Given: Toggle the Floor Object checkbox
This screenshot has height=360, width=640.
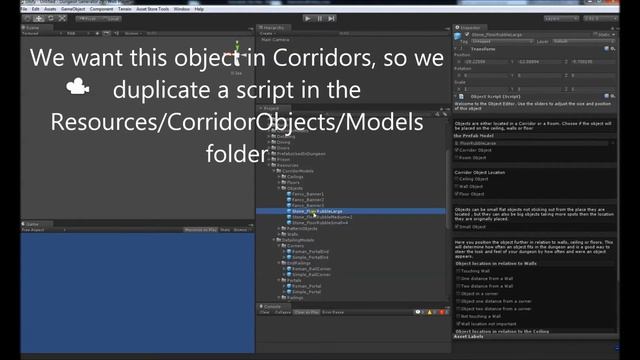Looking at the screenshot, I should click(x=457, y=194).
